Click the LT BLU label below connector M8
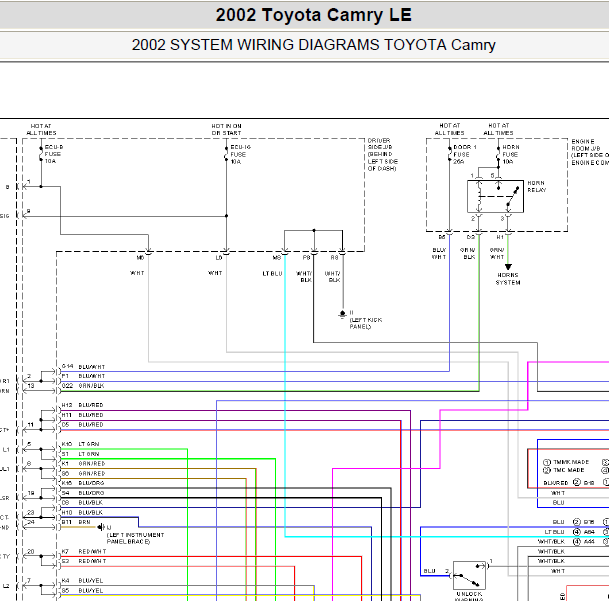 coord(272,273)
